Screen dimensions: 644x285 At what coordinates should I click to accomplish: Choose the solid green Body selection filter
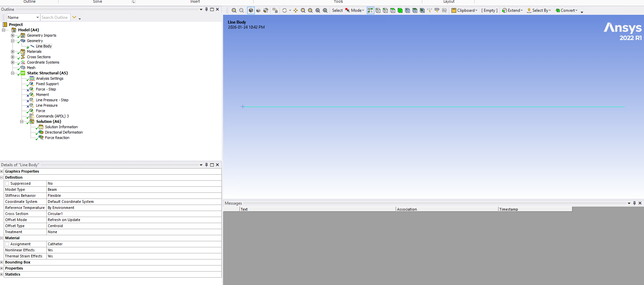[400, 10]
